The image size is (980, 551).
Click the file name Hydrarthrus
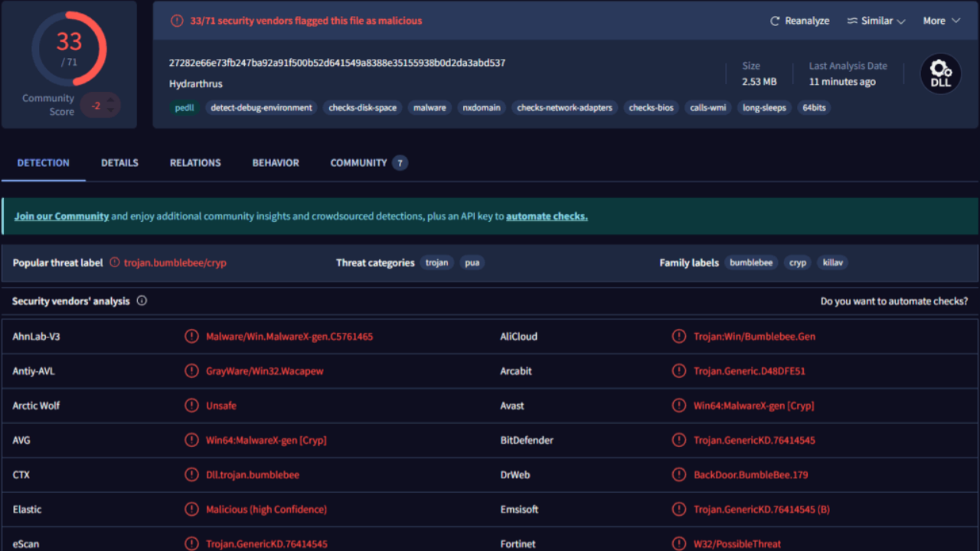point(196,83)
